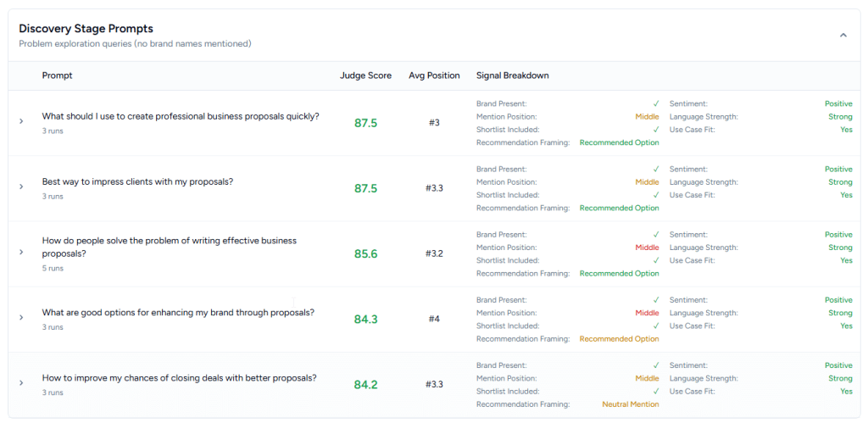Open prompt 'What are good options for enhancing my brand through proposals?'

point(178,312)
